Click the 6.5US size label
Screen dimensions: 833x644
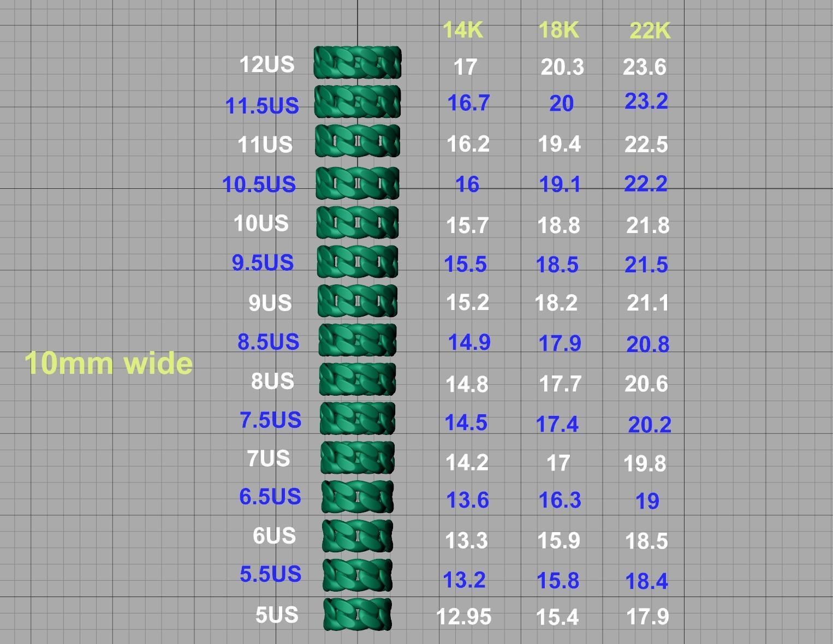point(270,497)
